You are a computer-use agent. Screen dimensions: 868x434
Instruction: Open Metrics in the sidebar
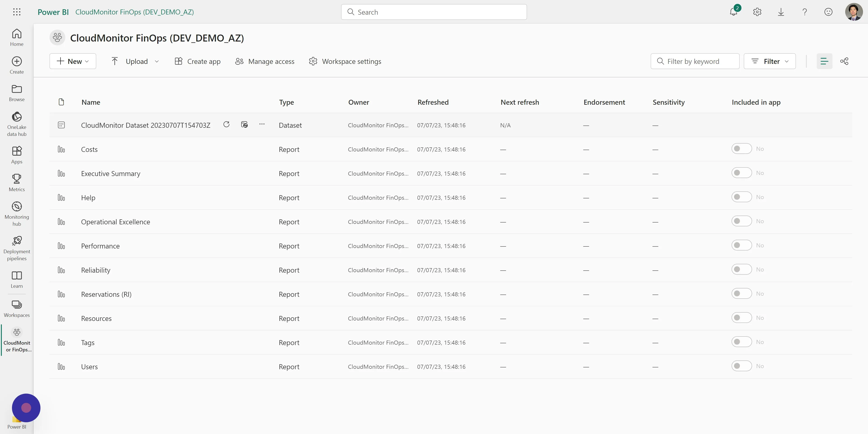click(x=16, y=183)
